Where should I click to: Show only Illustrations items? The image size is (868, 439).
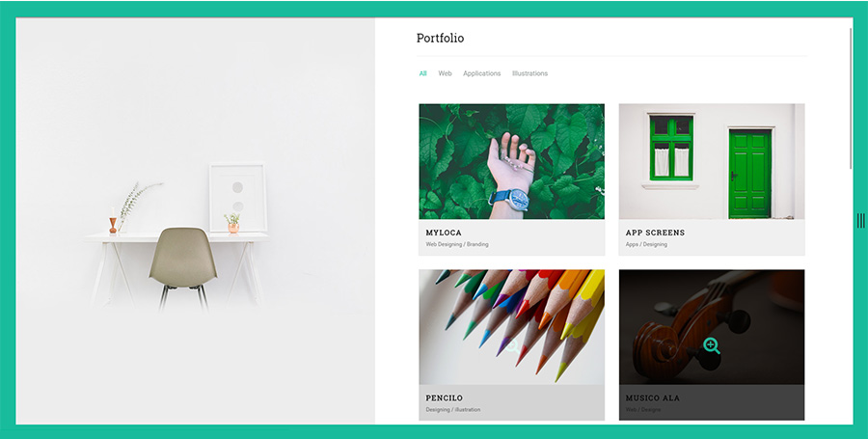[x=529, y=73]
